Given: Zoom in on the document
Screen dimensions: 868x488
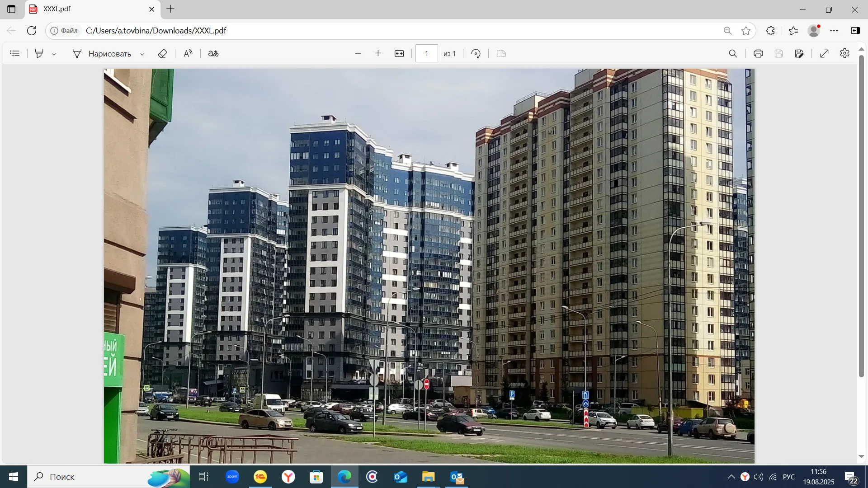Looking at the screenshot, I should (x=378, y=53).
